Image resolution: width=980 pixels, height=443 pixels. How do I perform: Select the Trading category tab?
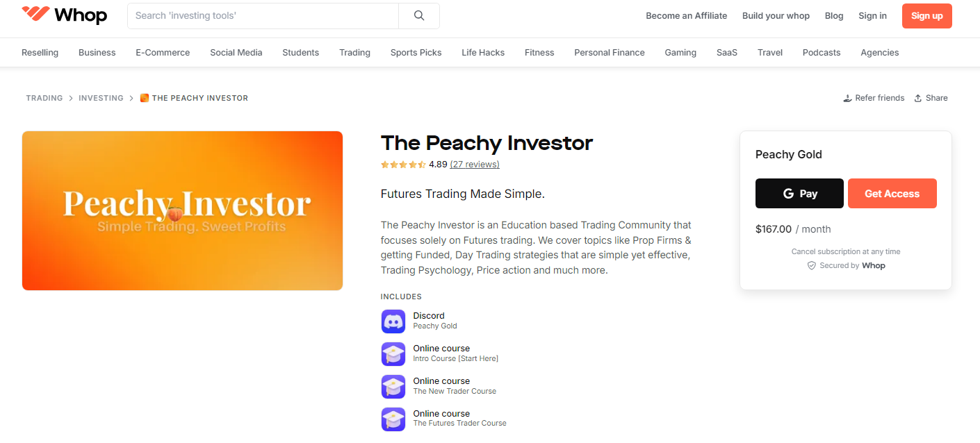click(354, 52)
